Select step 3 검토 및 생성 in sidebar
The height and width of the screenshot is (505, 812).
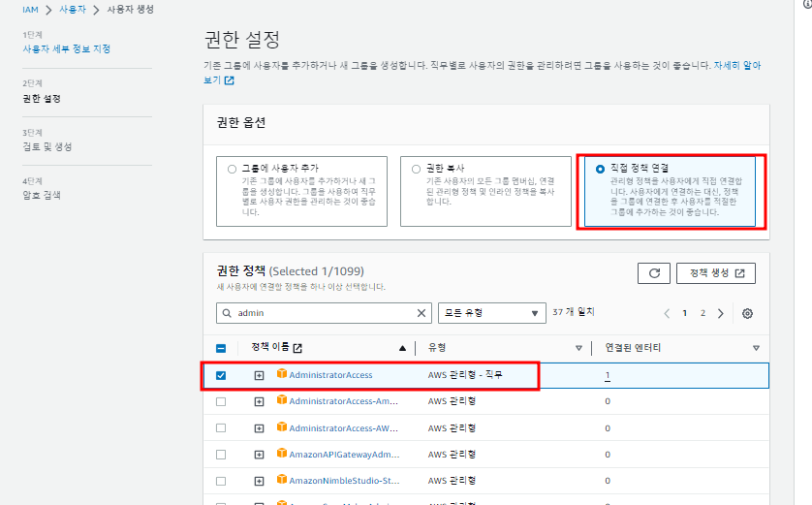(x=47, y=146)
